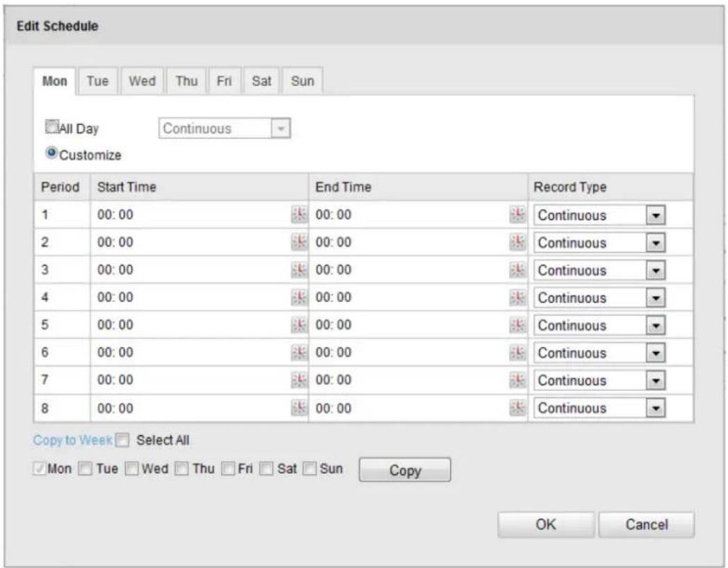Open time picker for period 3 end time
Image resolution: width=728 pixels, height=568 pixels.
click(518, 269)
